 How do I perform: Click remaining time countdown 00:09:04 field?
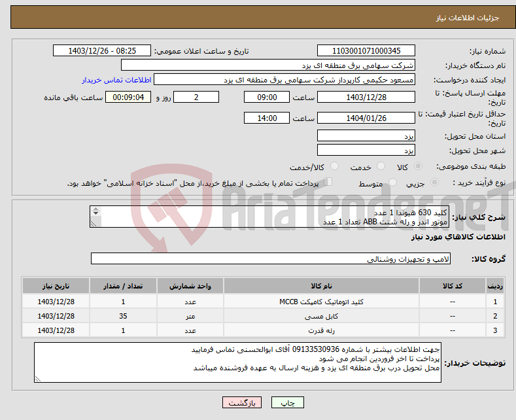pyautogui.click(x=128, y=97)
